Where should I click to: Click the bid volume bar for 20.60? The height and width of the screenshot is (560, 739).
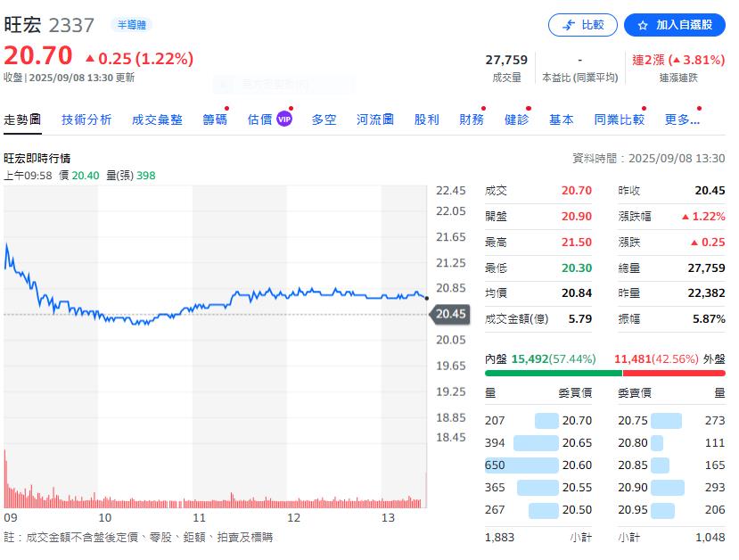coord(521,465)
